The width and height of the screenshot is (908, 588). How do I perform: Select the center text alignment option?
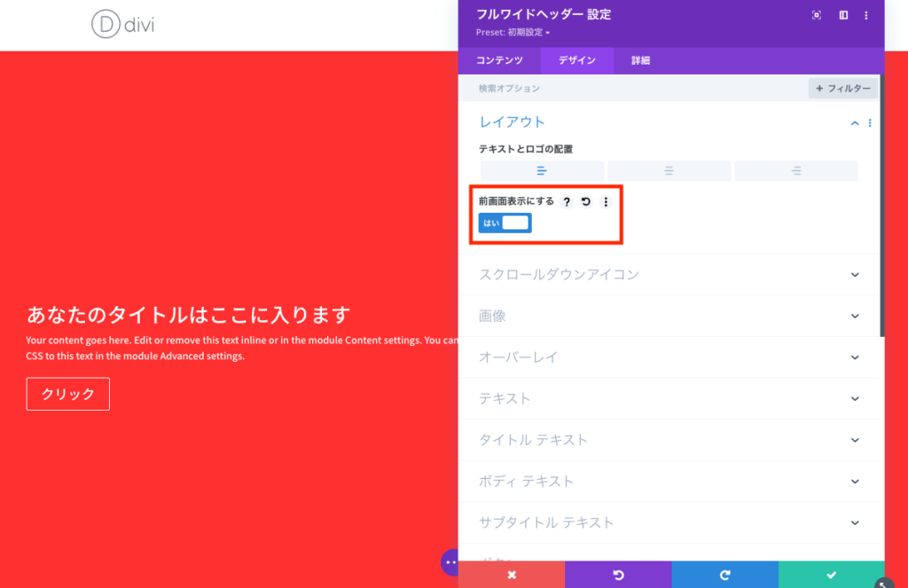pyautogui.click(x=669, y=170)
